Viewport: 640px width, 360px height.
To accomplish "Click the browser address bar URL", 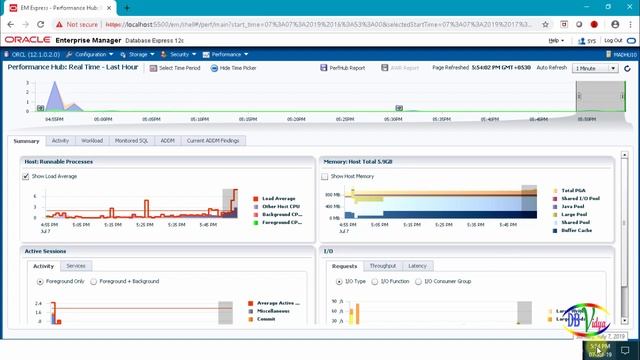I will coord(318,24).
